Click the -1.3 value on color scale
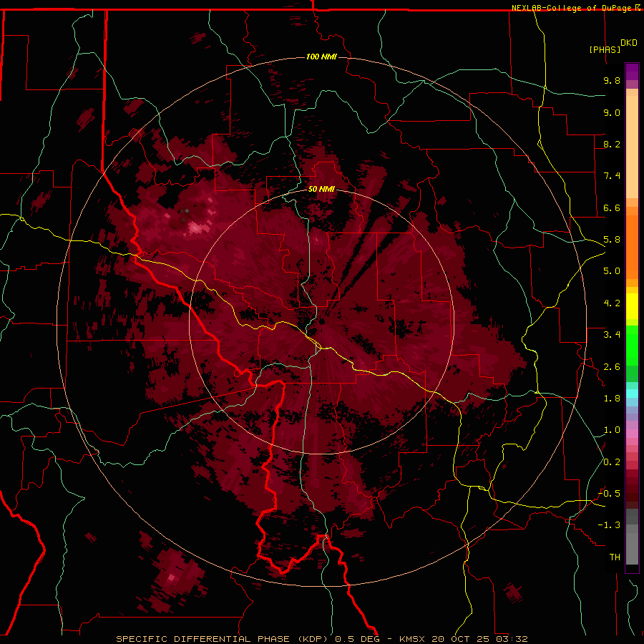This screenshot has width=644, height=644. coord(609,525)
